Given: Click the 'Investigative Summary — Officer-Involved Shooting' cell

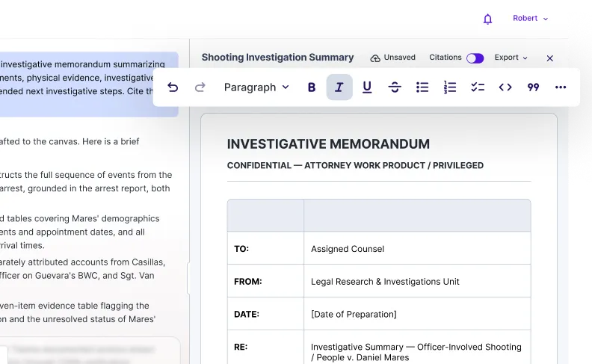Looking at the screenshot, I should [417, 348].
